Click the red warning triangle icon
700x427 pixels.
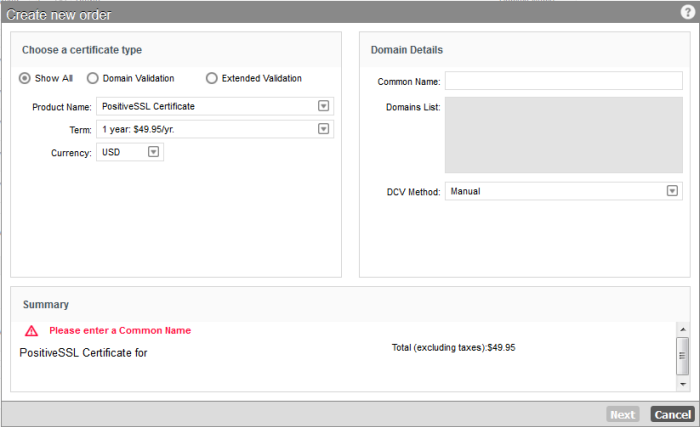31,331
